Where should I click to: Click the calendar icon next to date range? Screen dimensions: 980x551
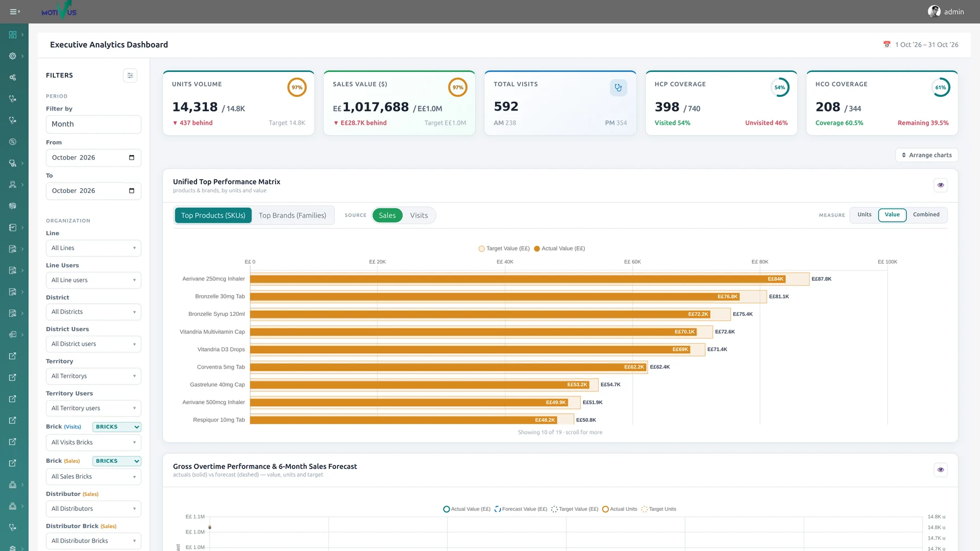point(887,45)
